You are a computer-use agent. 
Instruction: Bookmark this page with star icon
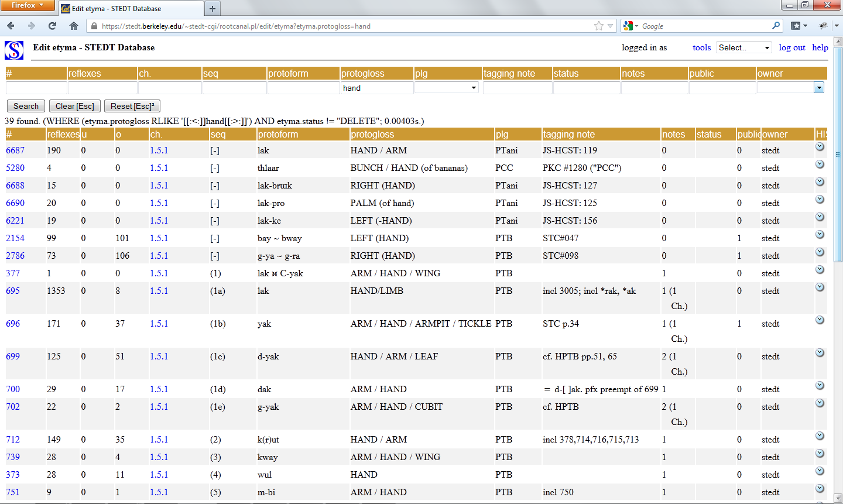(598, 26)
